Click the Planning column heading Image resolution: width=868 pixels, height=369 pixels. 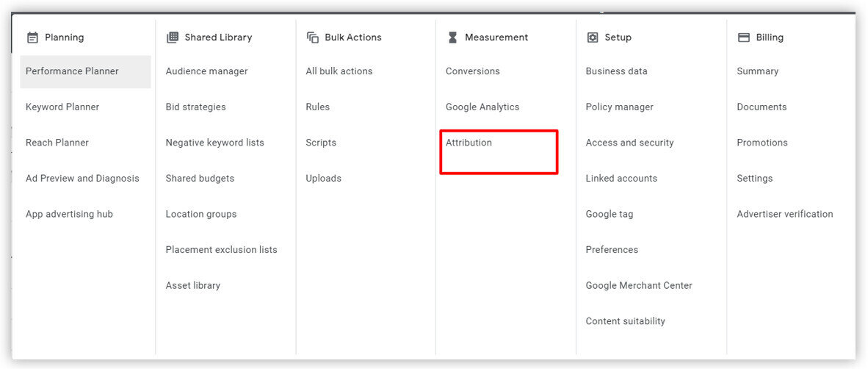click(x=64, y=37)
